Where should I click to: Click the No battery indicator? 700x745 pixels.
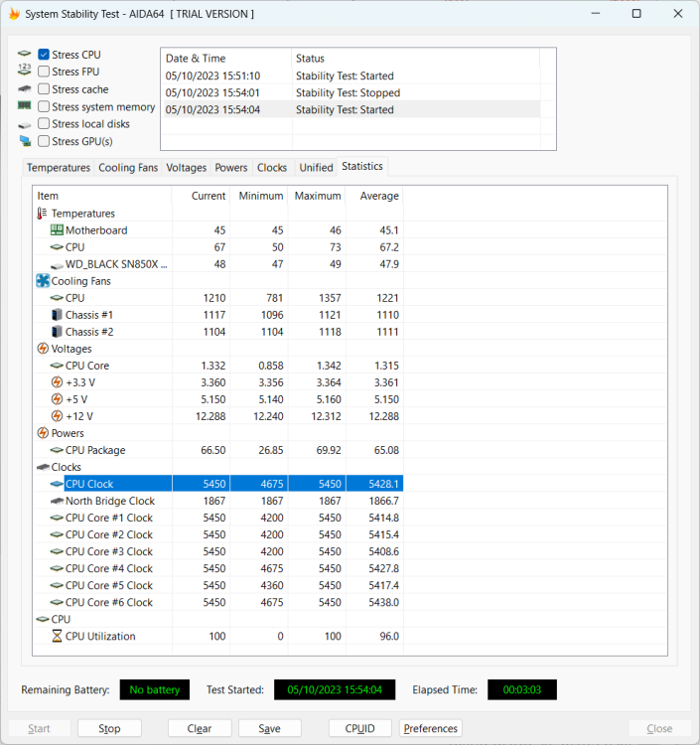(154, 690)
